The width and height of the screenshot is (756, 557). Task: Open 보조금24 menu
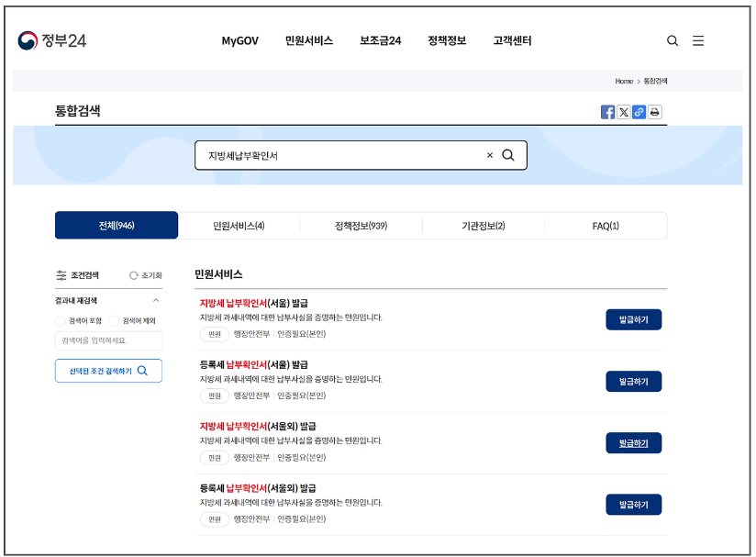click(381, 41)
